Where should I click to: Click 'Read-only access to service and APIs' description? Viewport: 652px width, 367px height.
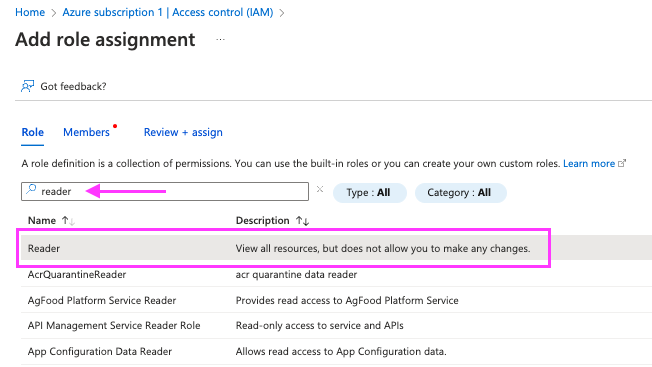[x=319, y=325]
